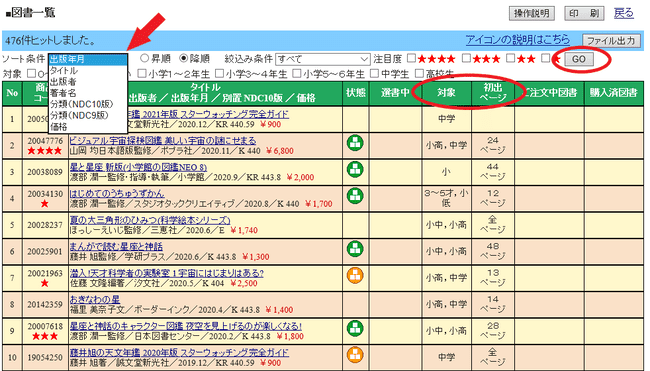Select 昇順 ascending radio button
This screenshot has width=650, height=371.
click(x=144, y=58)
